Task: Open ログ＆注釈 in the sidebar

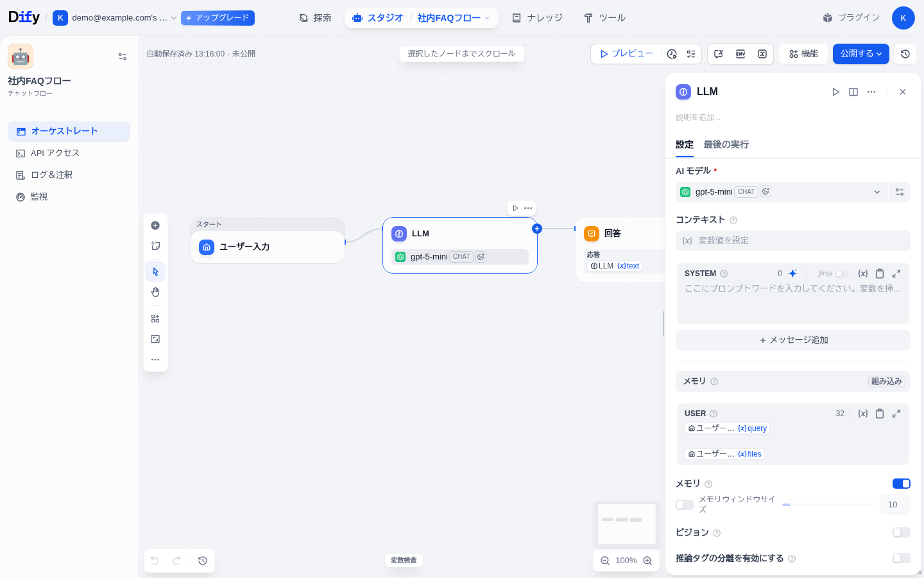Action: 69,175
